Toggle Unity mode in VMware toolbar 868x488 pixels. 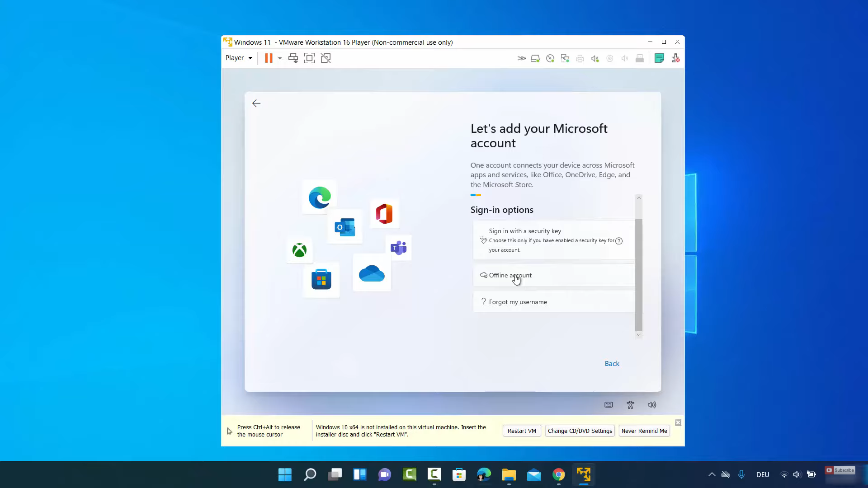click(325, 58)
